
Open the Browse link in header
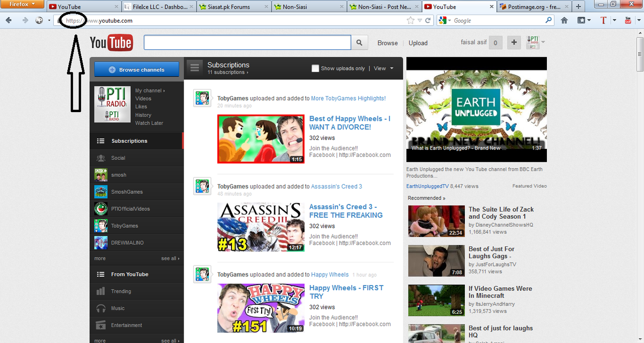pos(387,43)
